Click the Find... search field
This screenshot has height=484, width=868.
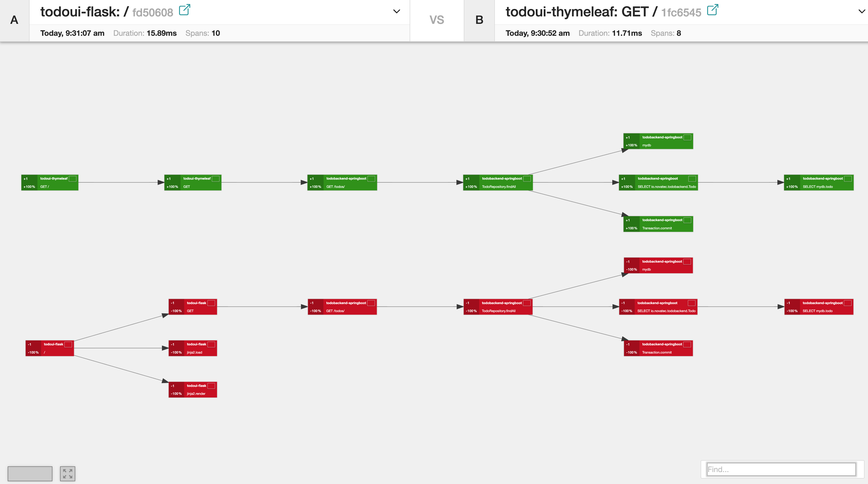coord(781,469)
